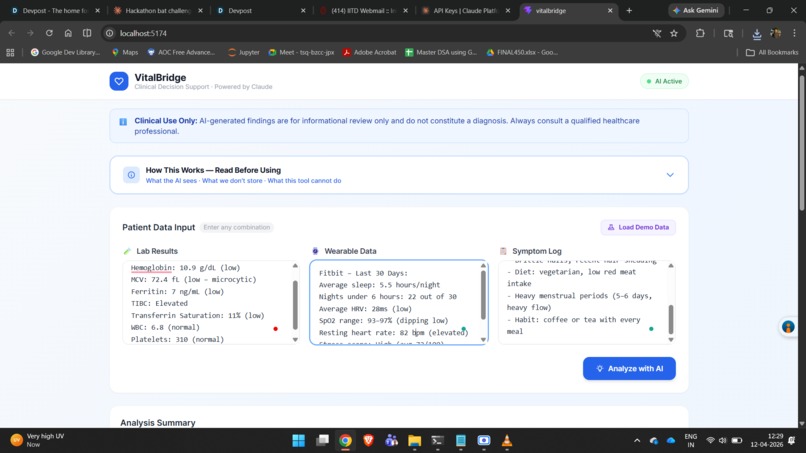Viewport: 806px width, 453px height.
Task: Open Brave browser from the taskbar
Action: coord(369,441)
